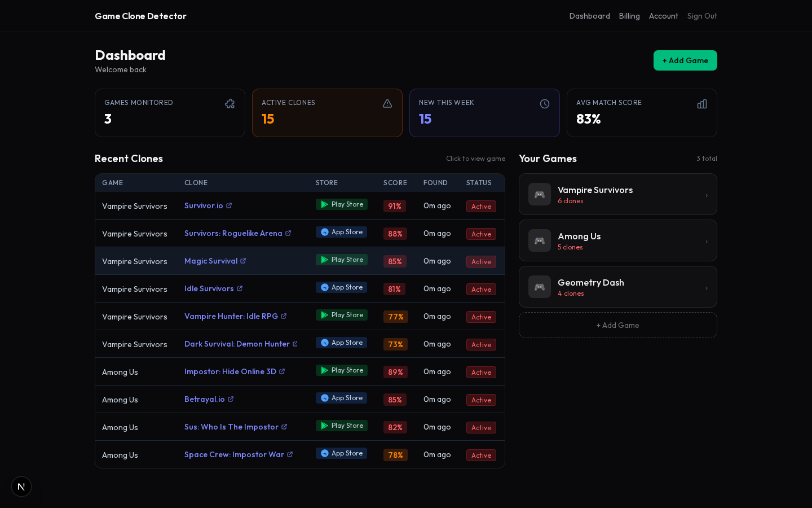
Task: Open the Billing page
Action: pyautogui.click(x=629, y=16)
